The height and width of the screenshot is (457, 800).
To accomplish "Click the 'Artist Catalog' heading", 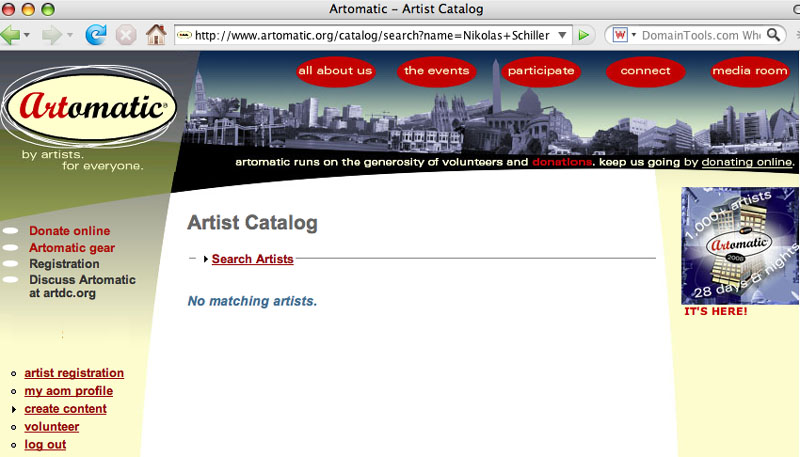I will point(253,222).
